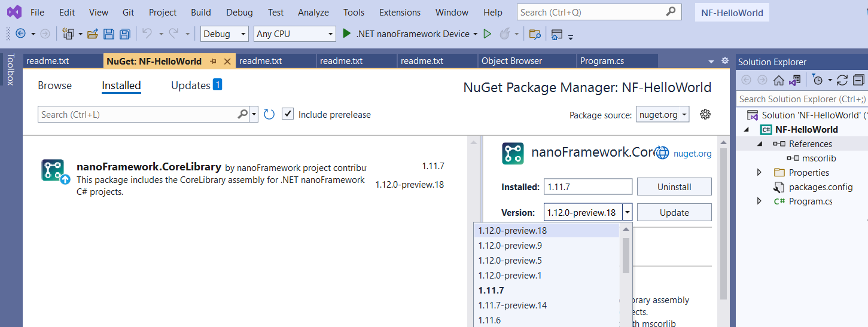
Task: Expand the Properties tree node
Action: (x=760, y=172)
